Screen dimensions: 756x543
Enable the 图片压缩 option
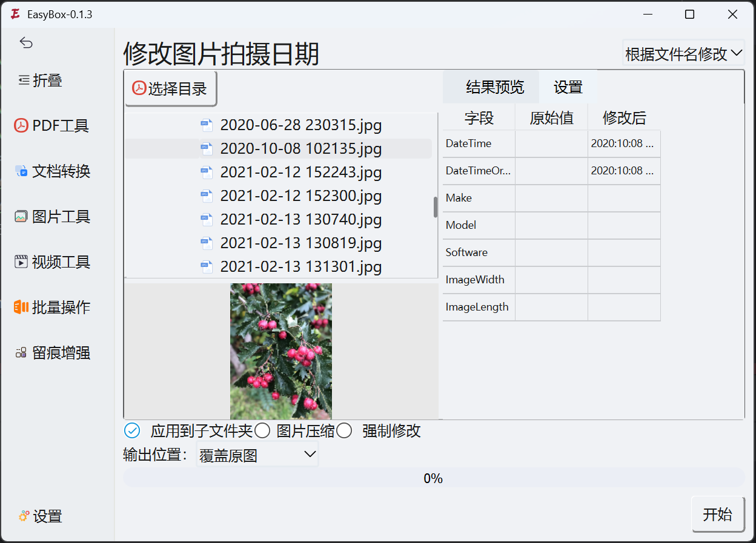tap(262, 430)
